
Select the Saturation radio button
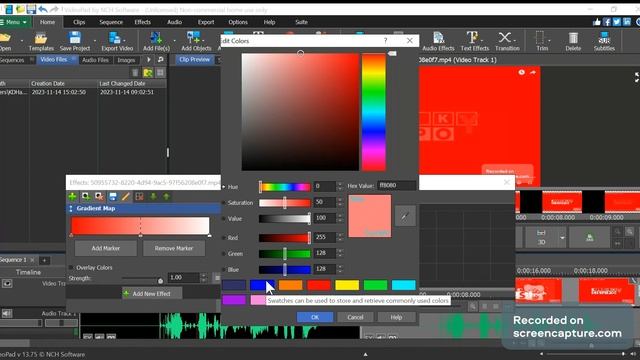223,203
